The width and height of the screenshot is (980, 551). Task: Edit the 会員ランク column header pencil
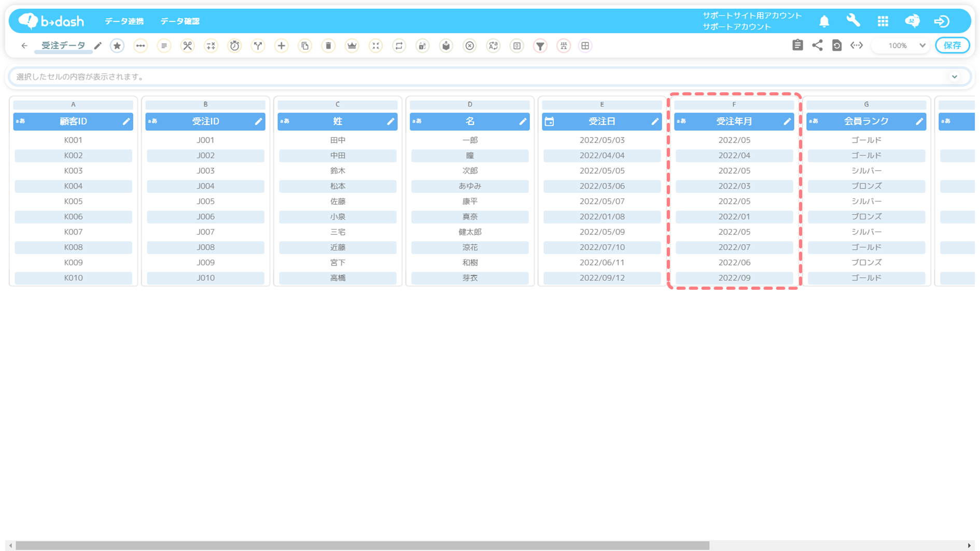919,121
